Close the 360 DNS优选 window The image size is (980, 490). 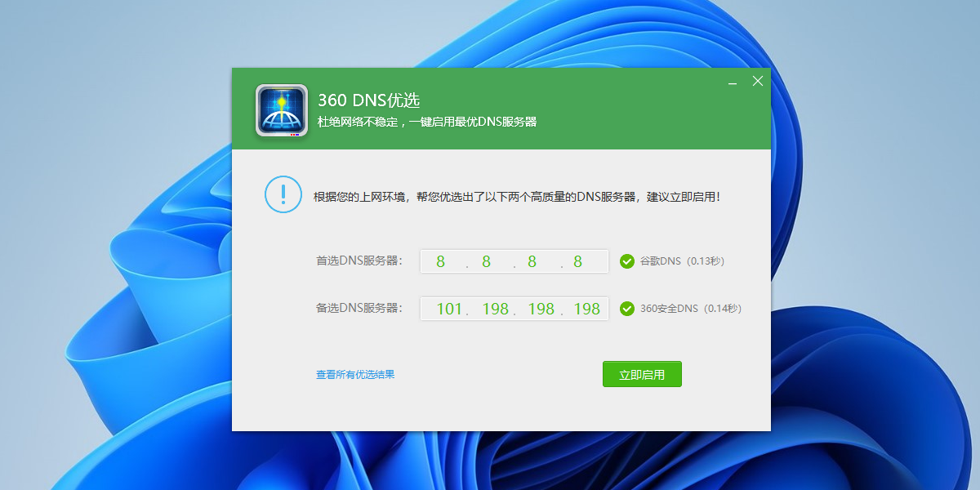point(758,81)
